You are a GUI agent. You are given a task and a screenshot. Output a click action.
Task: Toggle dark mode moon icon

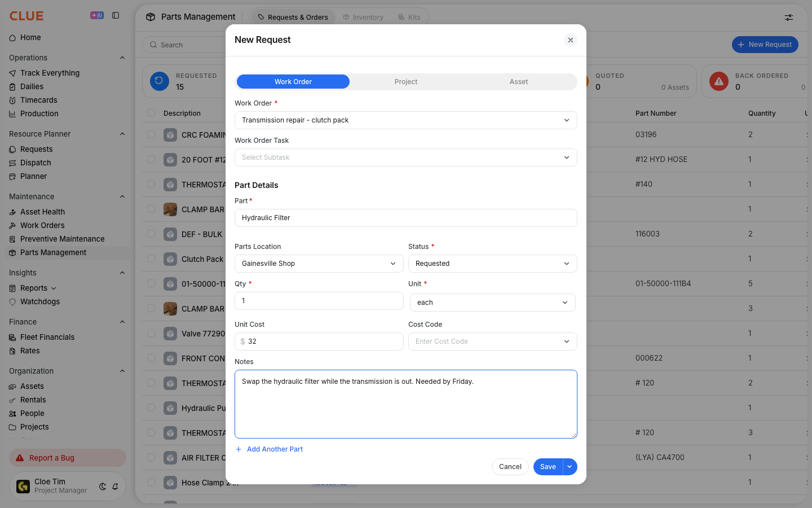point(103,486)
